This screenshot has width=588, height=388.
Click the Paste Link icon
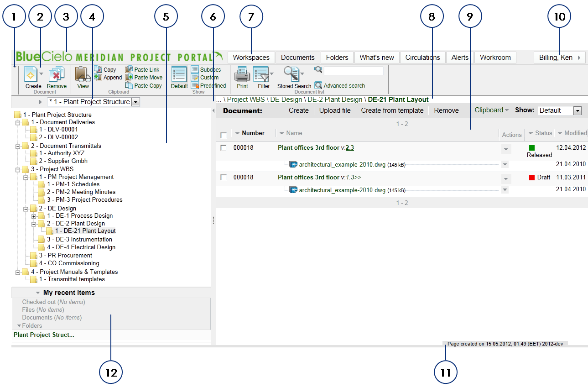[129, 69]
